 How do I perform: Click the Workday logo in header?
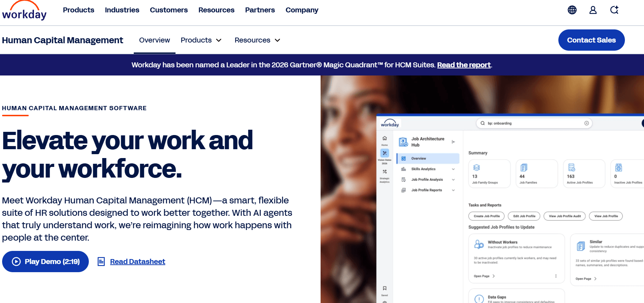[x=24, y=10]
